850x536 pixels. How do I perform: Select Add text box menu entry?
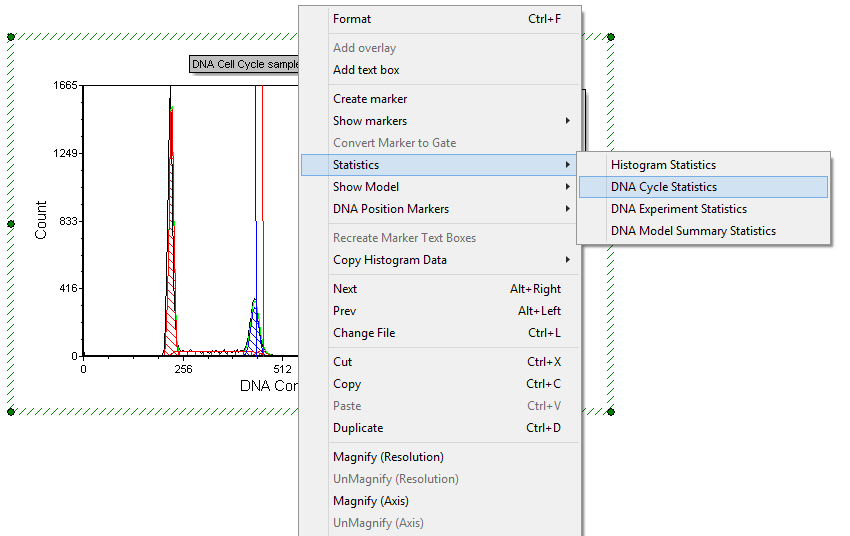(366, 70)
